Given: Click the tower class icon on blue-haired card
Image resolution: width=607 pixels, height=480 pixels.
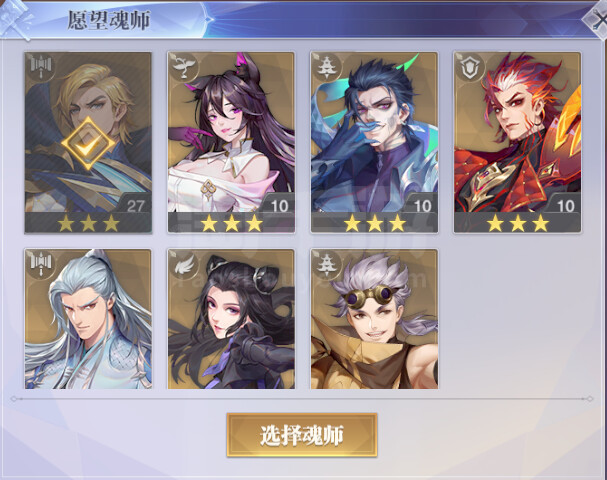Looking at the screenshot, I should point(326,67).
